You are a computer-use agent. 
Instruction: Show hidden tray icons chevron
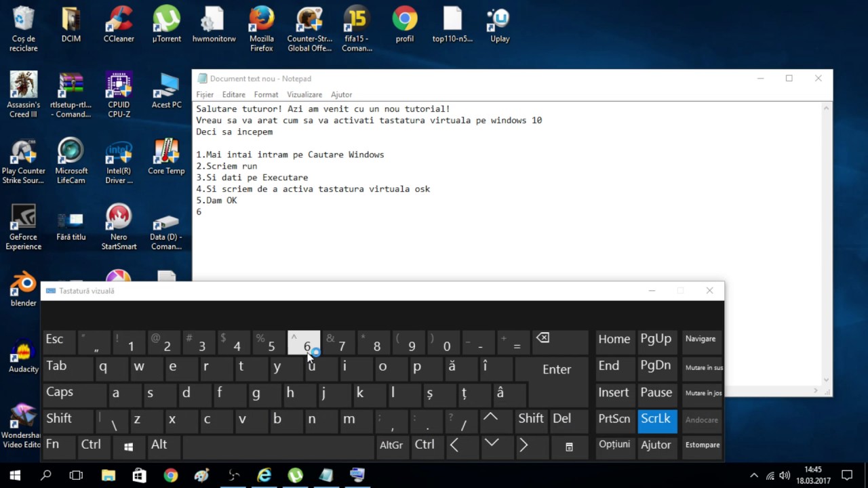point(754,475)
